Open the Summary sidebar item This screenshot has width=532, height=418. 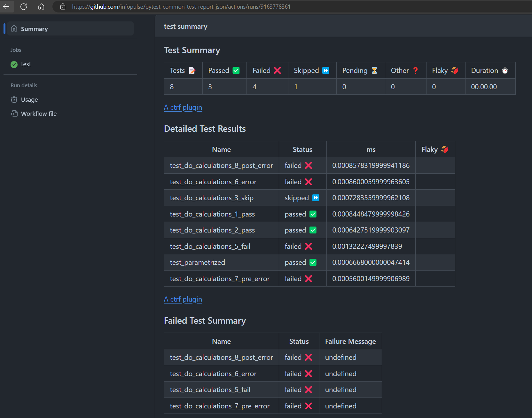(x=70, y=28)
